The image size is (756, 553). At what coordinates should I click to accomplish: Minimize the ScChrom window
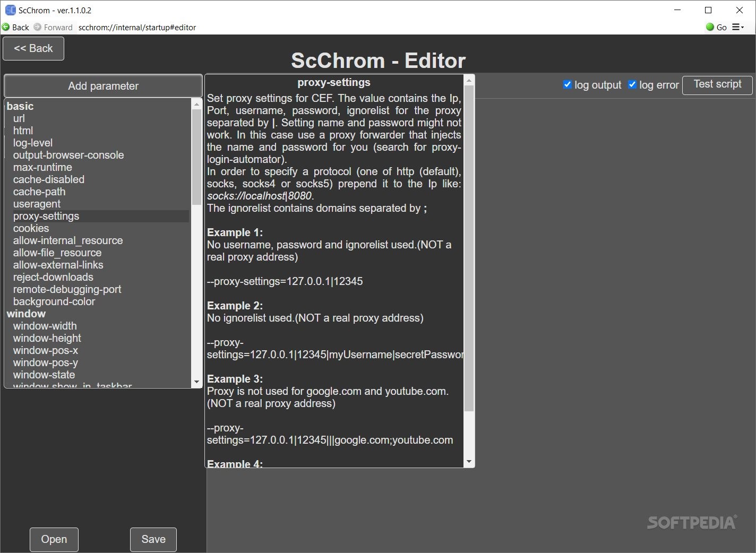pos(677,10)
